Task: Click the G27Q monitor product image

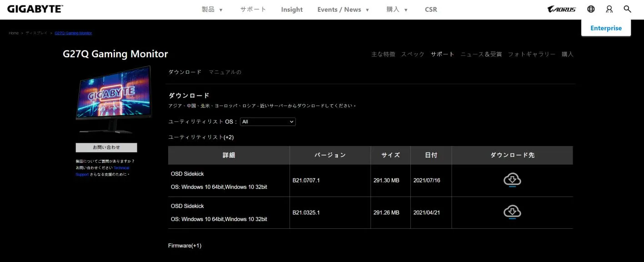Action: click(114, 100)
